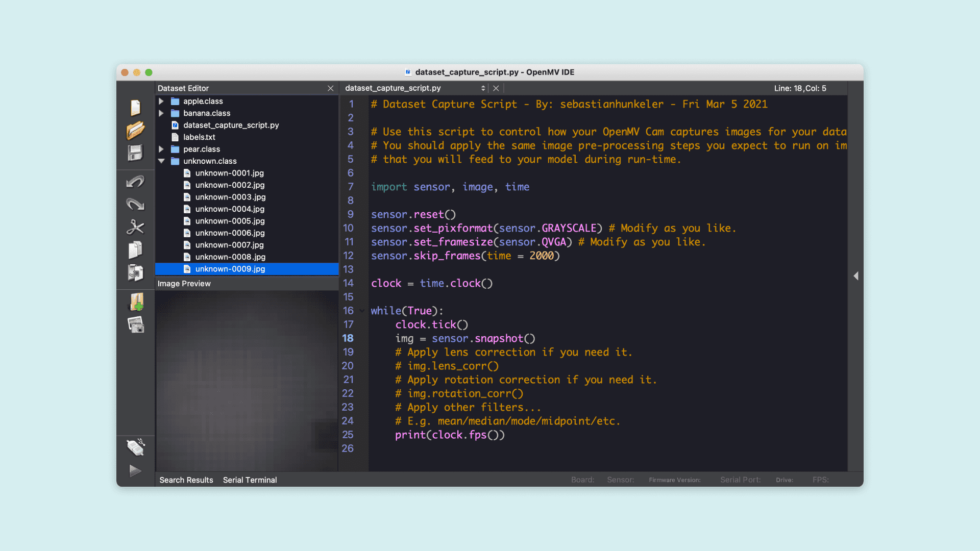Click the Open File folder icon
Screen dimensions: 980x551
[x=135, y=131]
